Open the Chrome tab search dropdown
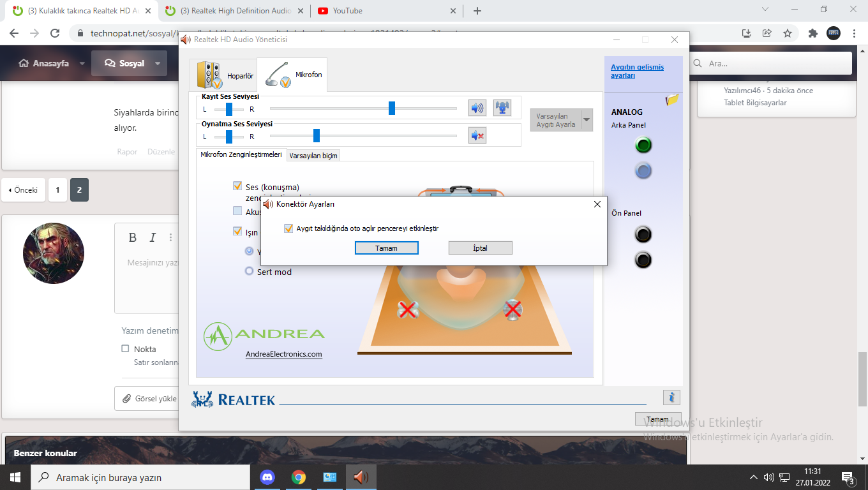 click(x=767, y=10)
